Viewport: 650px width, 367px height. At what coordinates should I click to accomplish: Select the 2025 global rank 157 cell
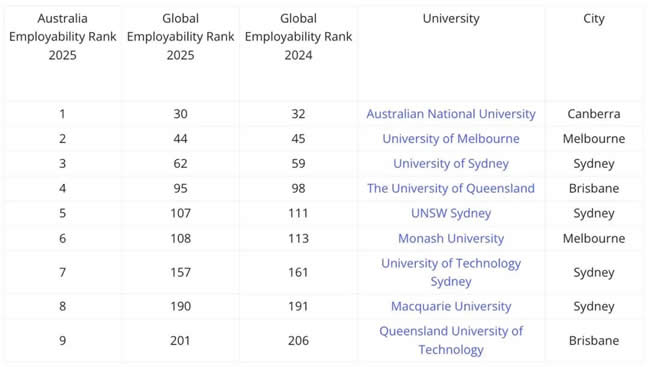pos(180,272)
